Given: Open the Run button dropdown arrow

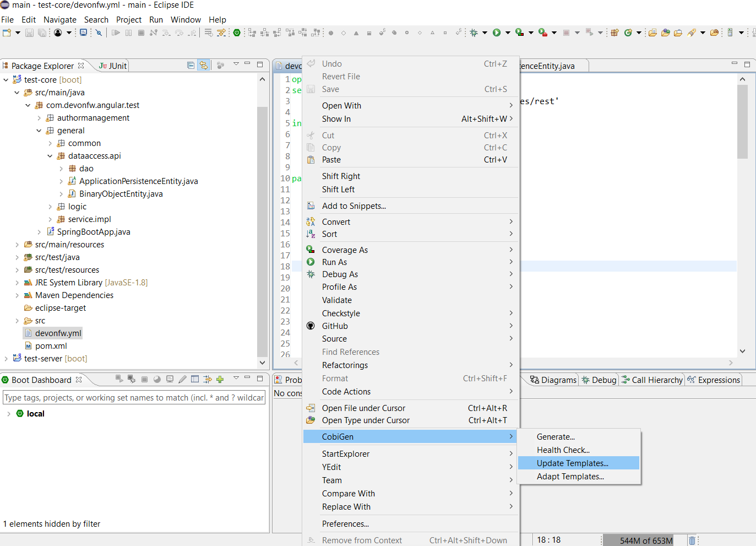Looking at the screenshot, I should [508, 33].
